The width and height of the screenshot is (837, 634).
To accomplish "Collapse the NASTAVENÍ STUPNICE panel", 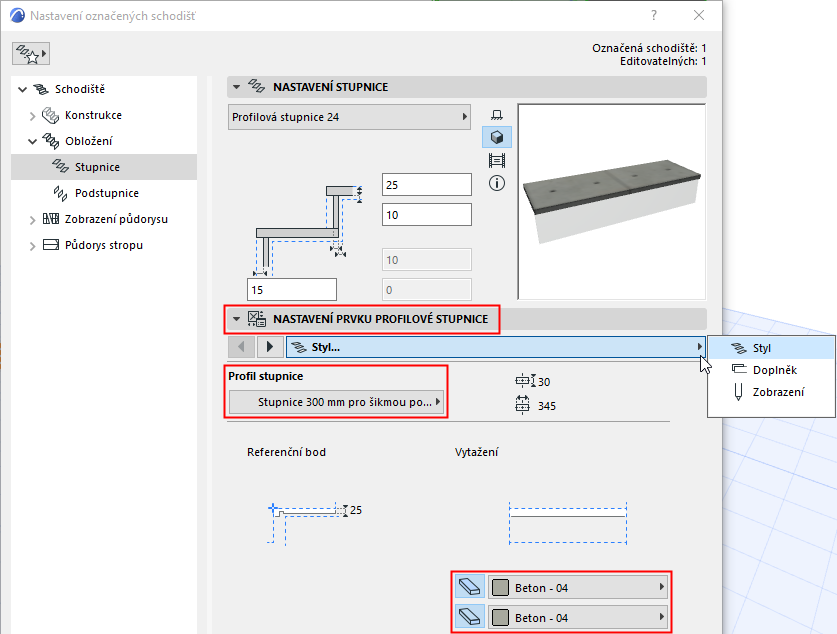I will coord(236,87).
